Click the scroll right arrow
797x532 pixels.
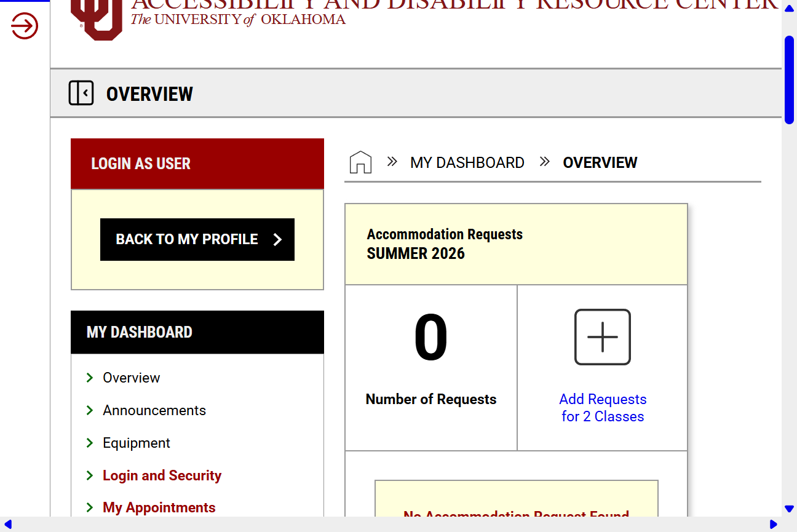[x=774, y=524]
